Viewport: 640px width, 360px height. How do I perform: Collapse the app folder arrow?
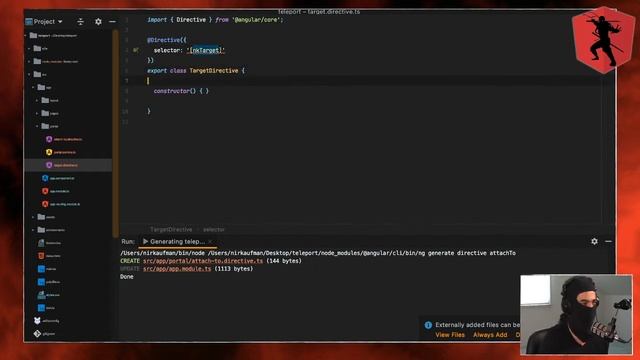tap(33, 87)
